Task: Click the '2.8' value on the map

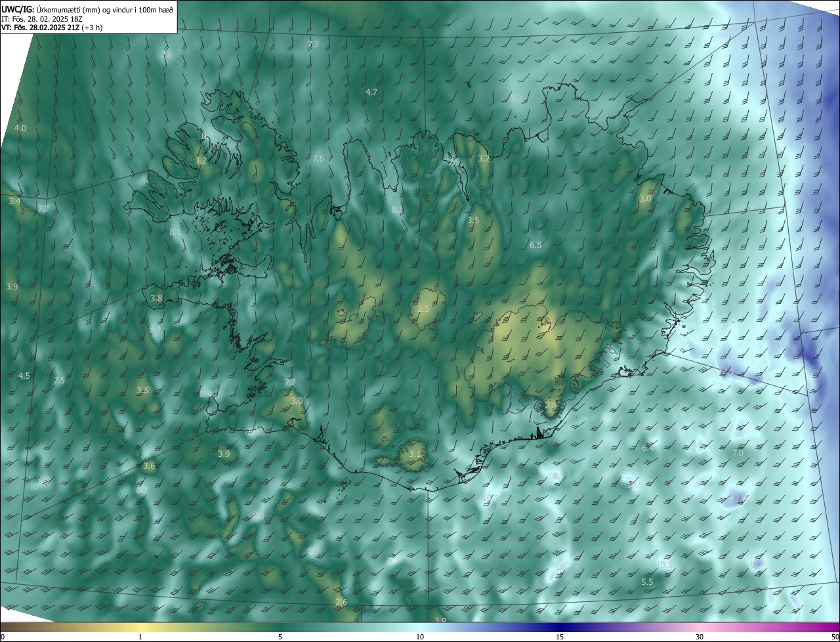Action: coord(551,405)
